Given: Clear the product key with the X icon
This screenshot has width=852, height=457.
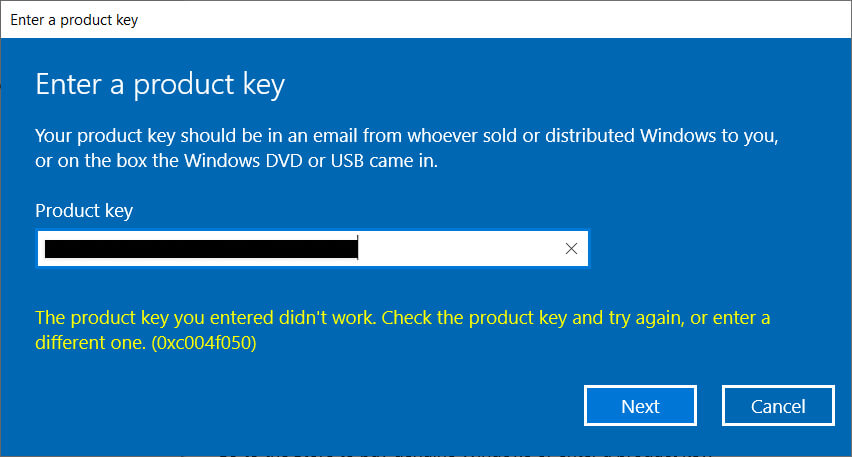Looking at the screenshot, I should [x=571, y=249].
